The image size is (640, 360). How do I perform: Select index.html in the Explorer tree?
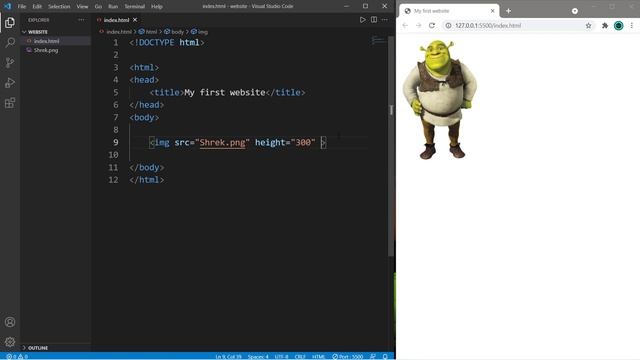(x=55, y=41)
